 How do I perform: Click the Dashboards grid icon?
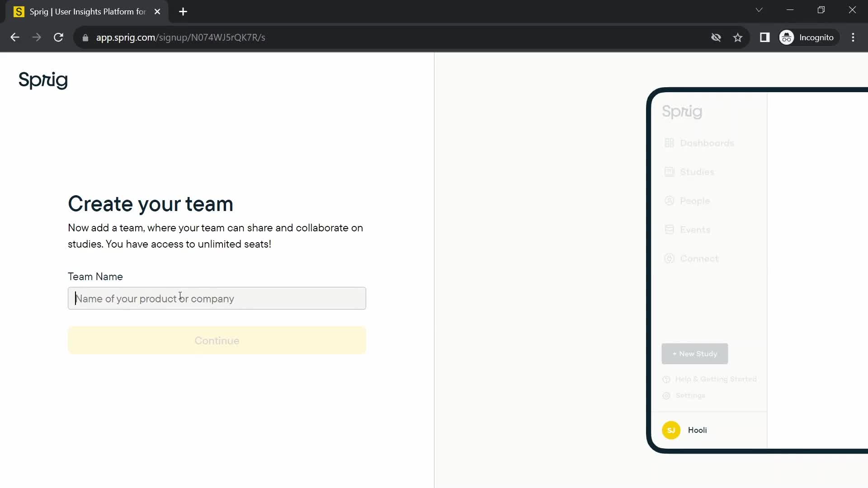pos(670,143)
